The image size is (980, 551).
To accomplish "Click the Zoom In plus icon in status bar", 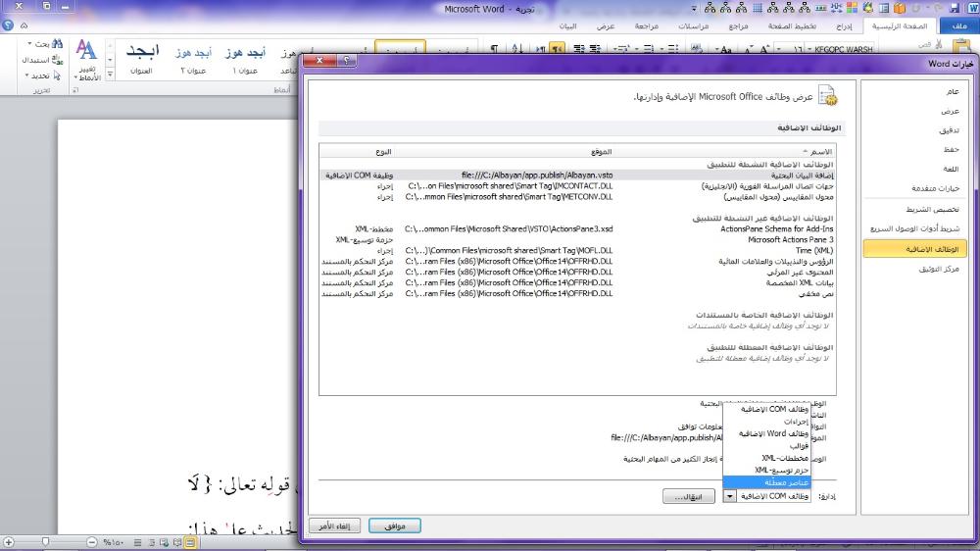I will coord(9,543).
